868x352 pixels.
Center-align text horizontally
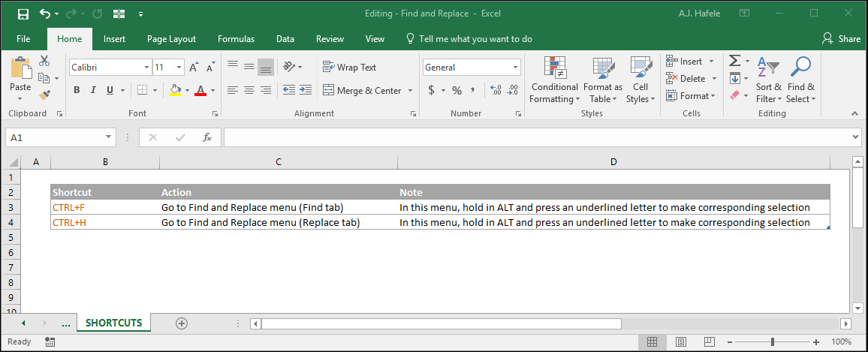[x=249, y=89]
